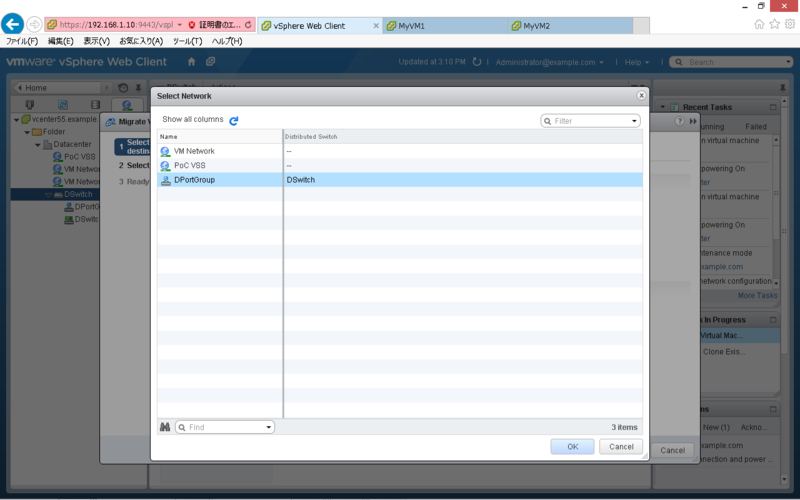The height and width of the screenshot is (500, 800).
Task: Switch to the MyVM1 browser tab
Action: (x=445, y=26)
